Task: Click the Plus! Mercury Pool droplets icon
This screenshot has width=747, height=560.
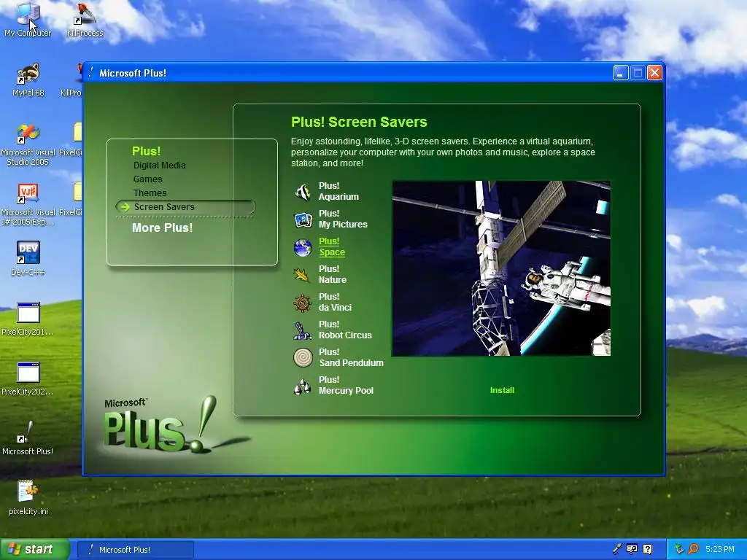Action: click(303, 386)
